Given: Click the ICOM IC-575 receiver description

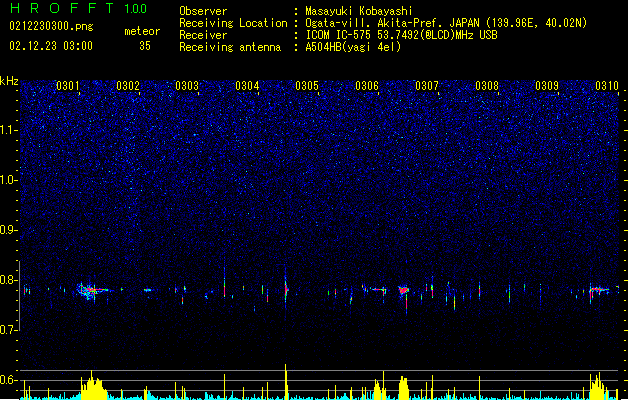Looking at the screenshot, I should point(401,35).
